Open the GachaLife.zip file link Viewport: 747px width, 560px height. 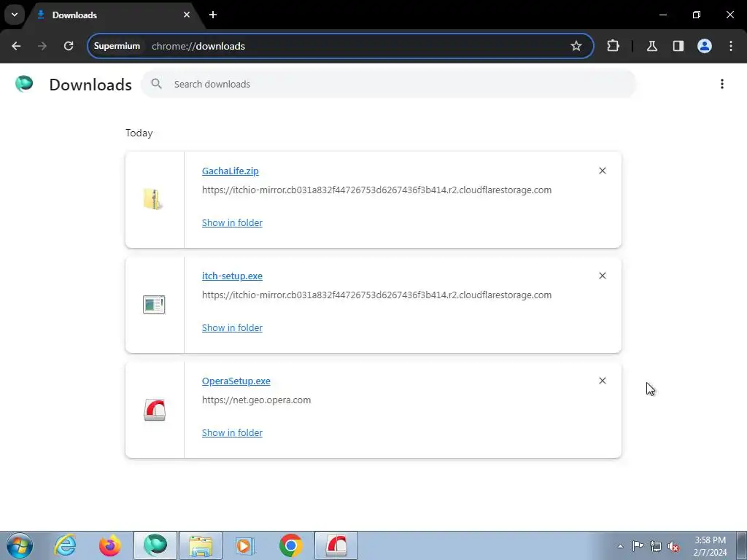tap(230, 171)
